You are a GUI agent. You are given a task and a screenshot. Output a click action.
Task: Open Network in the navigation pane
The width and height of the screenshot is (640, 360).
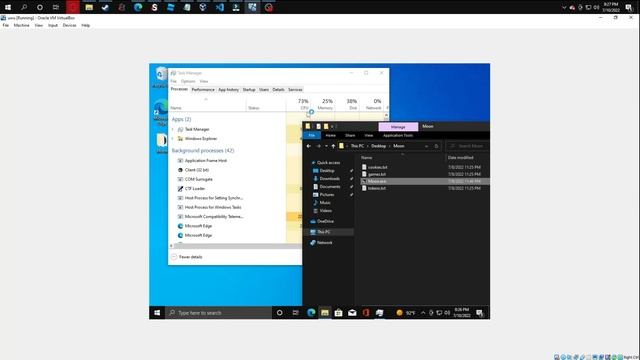tap(324, 242)
